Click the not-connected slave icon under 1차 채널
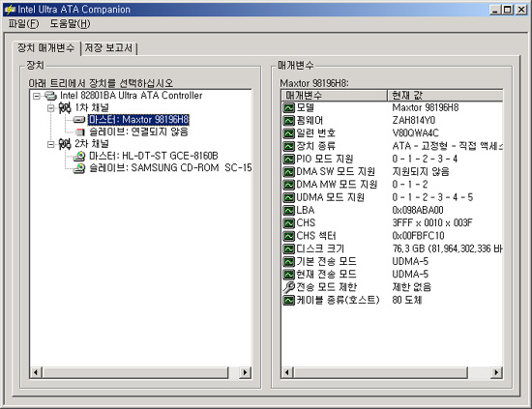 tap(79, 131)
